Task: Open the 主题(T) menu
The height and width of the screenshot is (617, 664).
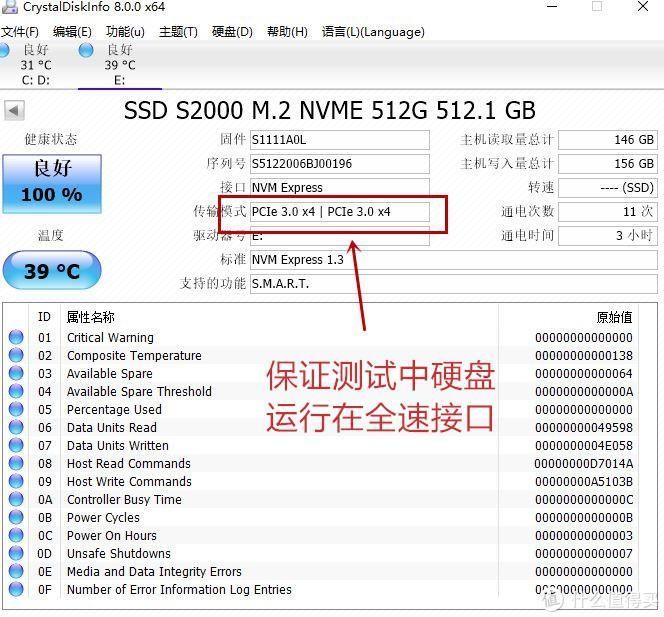Action: click(x=178, y=32)
